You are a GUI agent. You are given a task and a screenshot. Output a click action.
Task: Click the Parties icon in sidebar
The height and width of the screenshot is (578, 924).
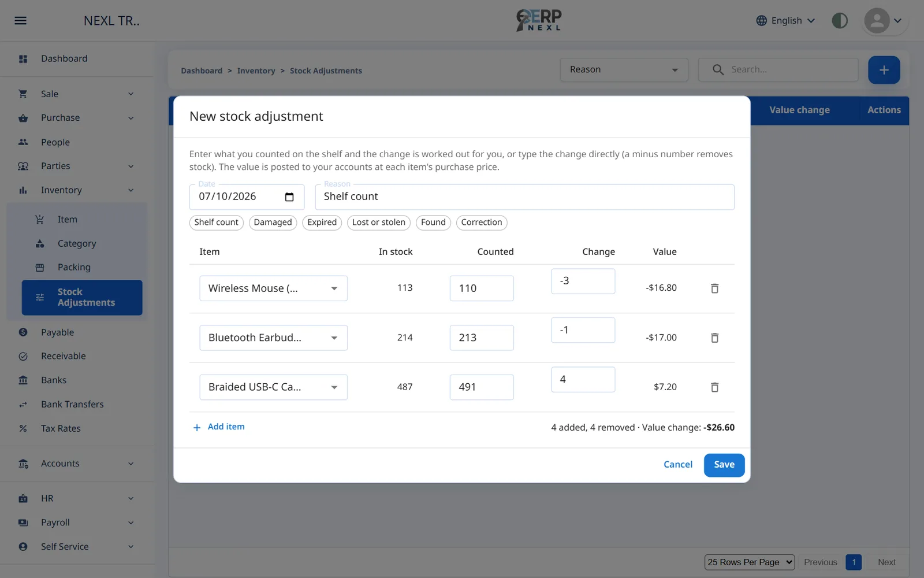(x=23, y=166)
